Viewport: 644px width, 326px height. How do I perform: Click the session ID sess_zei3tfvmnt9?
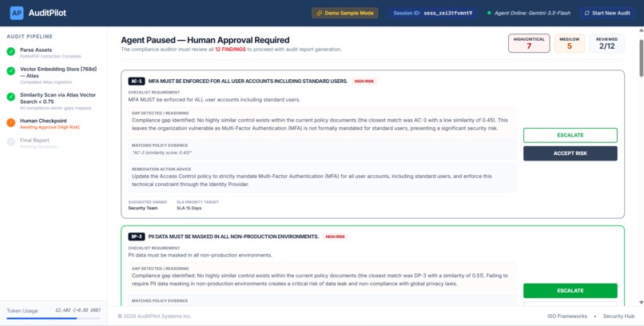(448, 13)
